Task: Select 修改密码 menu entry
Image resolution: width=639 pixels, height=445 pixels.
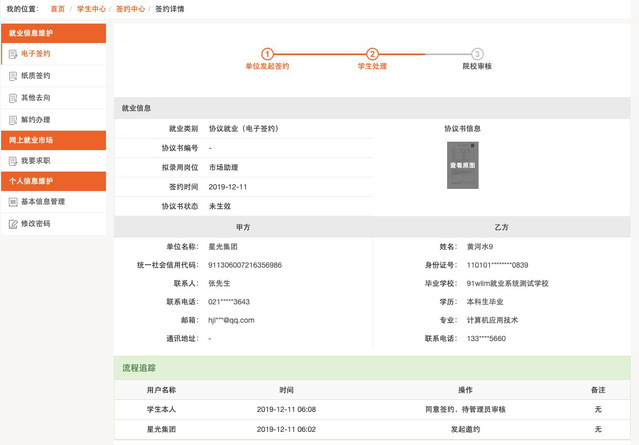Action: tap(36, 223)
